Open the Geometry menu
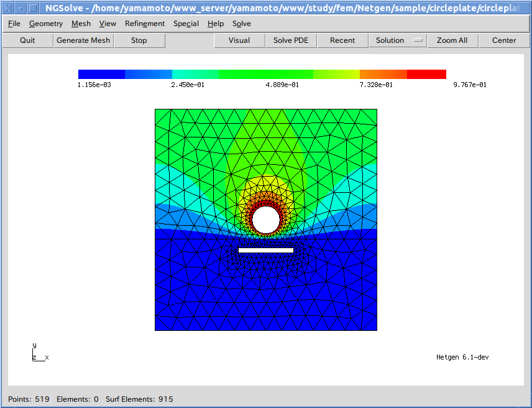532x408 pixels. tap(46, 24)
